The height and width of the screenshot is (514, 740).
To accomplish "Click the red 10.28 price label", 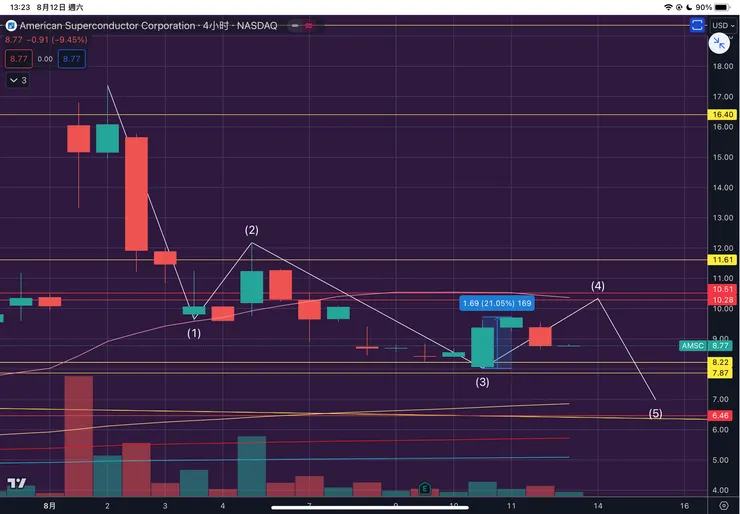I will (x=722, y=300).
